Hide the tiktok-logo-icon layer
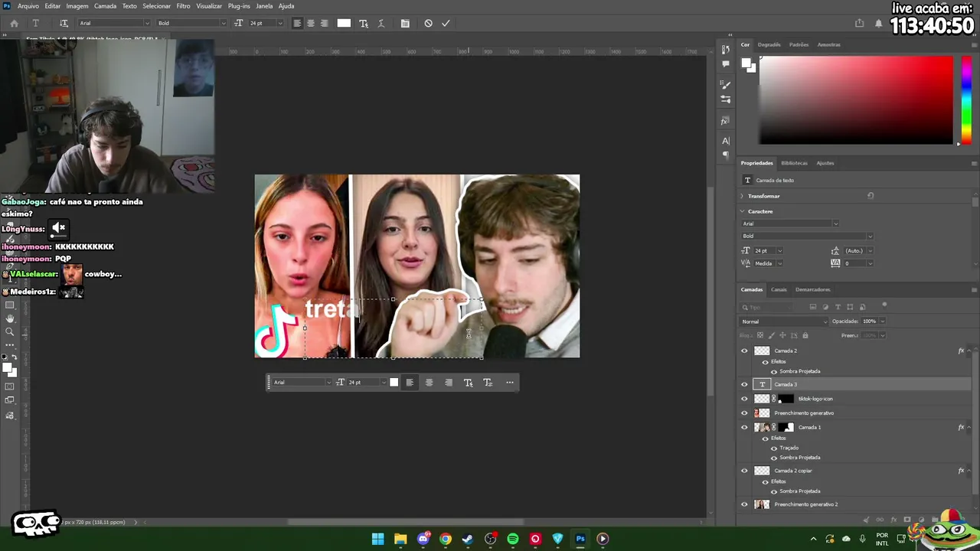This screenshot has width=980, height=551. (744, 399)
